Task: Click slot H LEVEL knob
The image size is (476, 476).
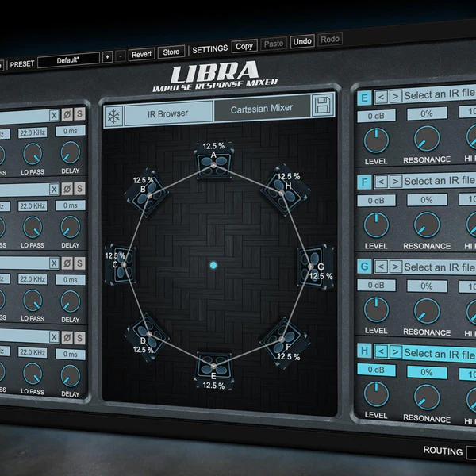Action: pyautogui.click(x=376, y=394)
